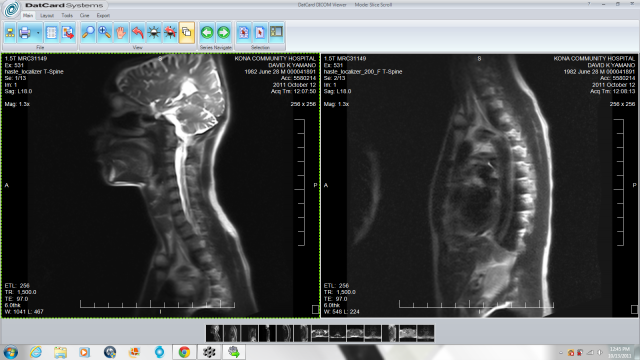
Task: Activate the pan hand tool
Action: 121,32
